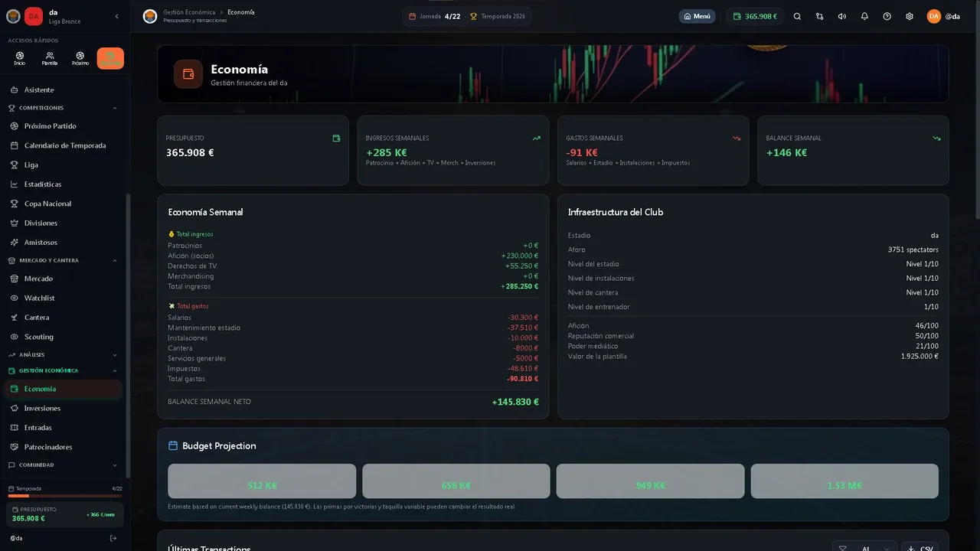Collapse the Competiciones section
Screen dimensions: 980x551
62,108
